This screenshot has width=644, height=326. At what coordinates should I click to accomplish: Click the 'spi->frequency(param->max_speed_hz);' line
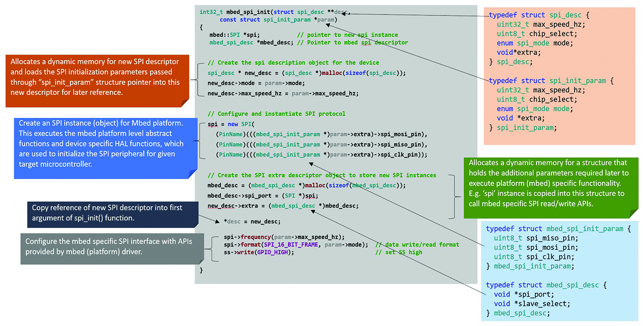[x=284, y=237]
